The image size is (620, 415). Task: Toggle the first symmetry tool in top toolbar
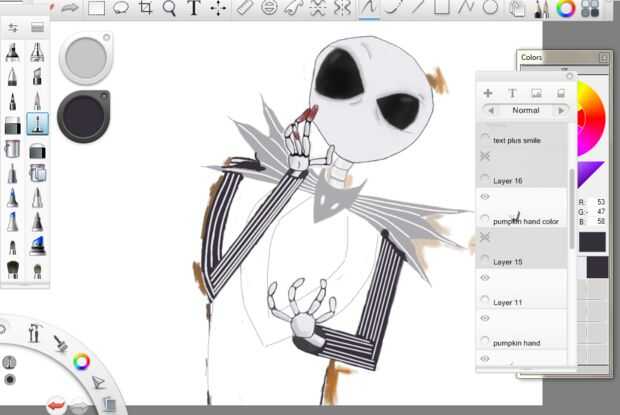318,8
